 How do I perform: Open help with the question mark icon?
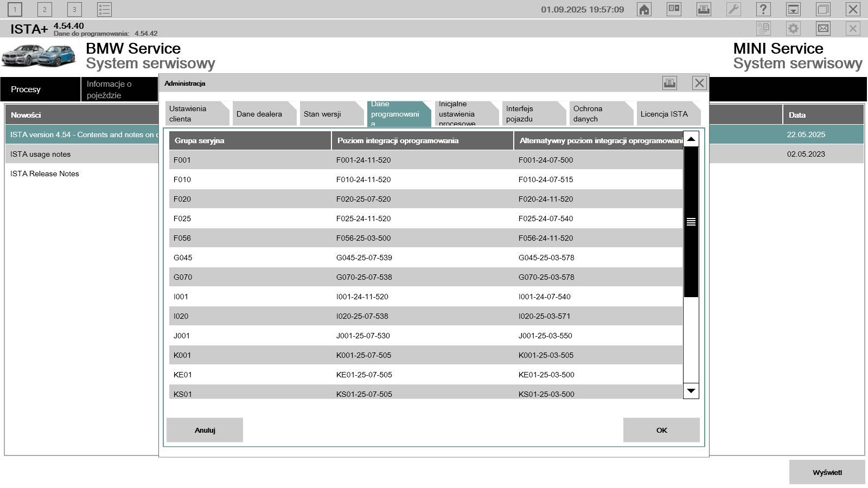pos(763,9)
